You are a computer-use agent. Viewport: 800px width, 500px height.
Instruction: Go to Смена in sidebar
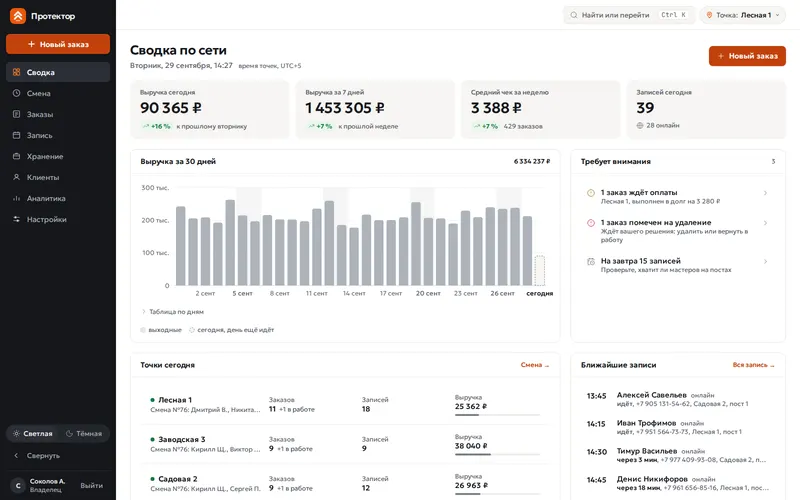[58, 93]
